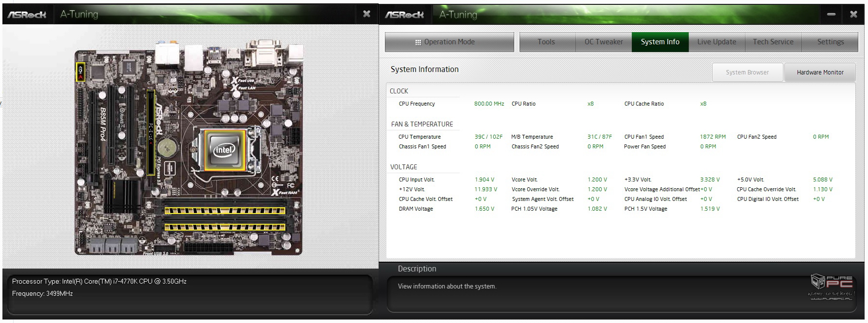Viewport: 868px width, 323px height.
Task: Open the Operation Mode tab
Action: (x=449, y=42)
